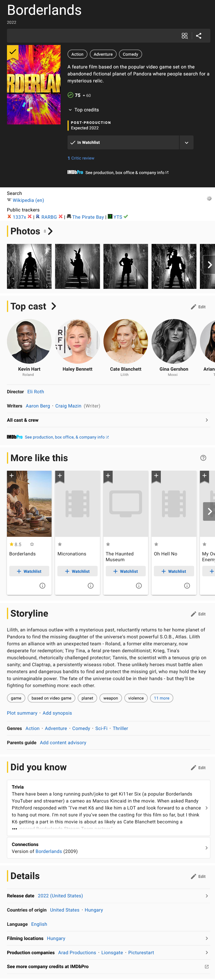215x980 pixels.
Task: View the rabbit-eared silhouette photo
Action: click(77, 266)
